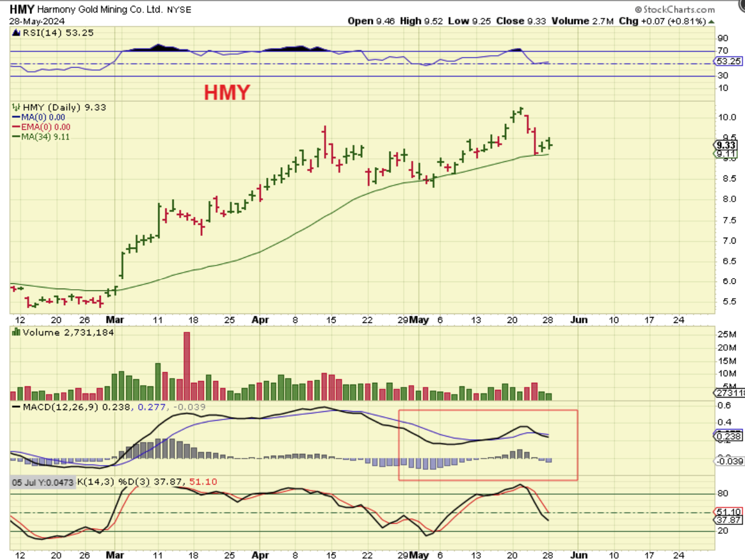Click the 10.0 price axis label
The image size is (745, 560).
[x=726, y=117]
